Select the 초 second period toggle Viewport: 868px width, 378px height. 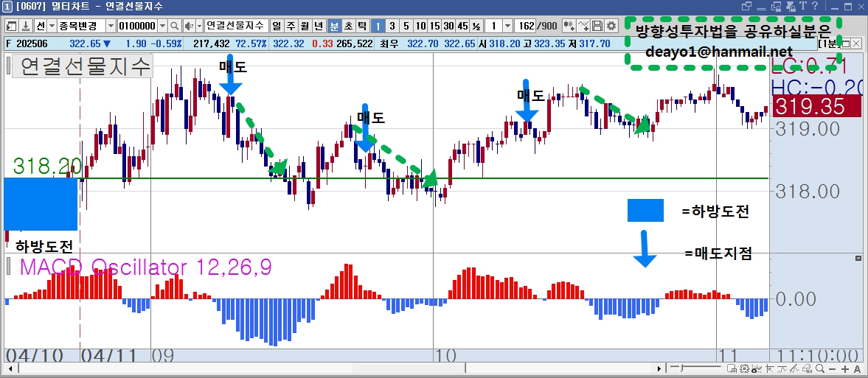point(348,26)
